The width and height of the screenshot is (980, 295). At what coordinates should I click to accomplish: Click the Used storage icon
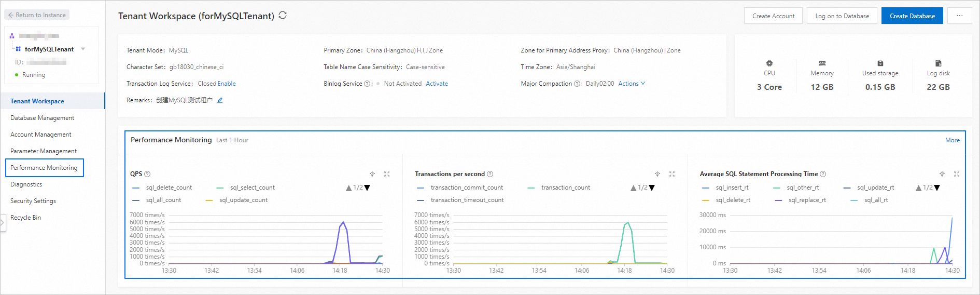(x=880, y=63)
